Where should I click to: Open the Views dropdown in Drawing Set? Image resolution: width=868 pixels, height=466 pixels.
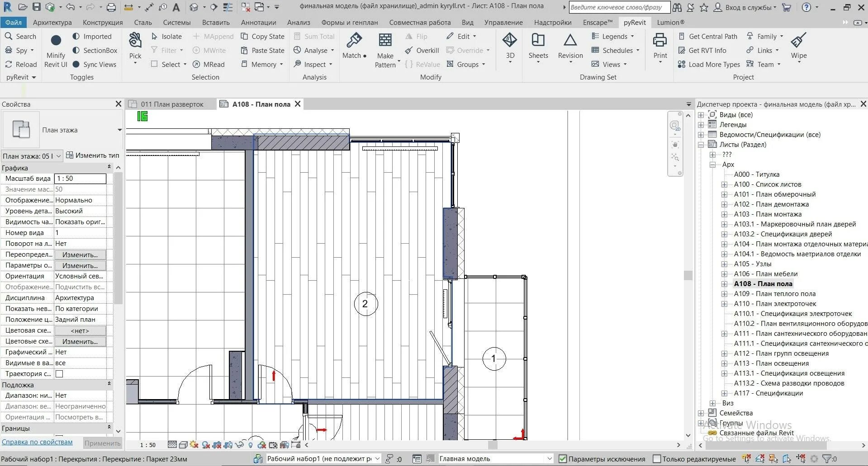[609, 64]
